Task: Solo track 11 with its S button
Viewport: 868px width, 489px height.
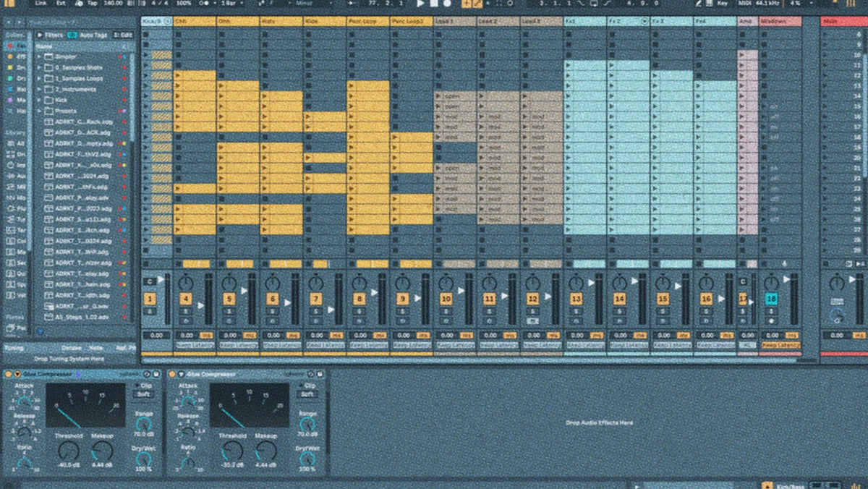Action: pyautogui.click(x=490, y=311)
